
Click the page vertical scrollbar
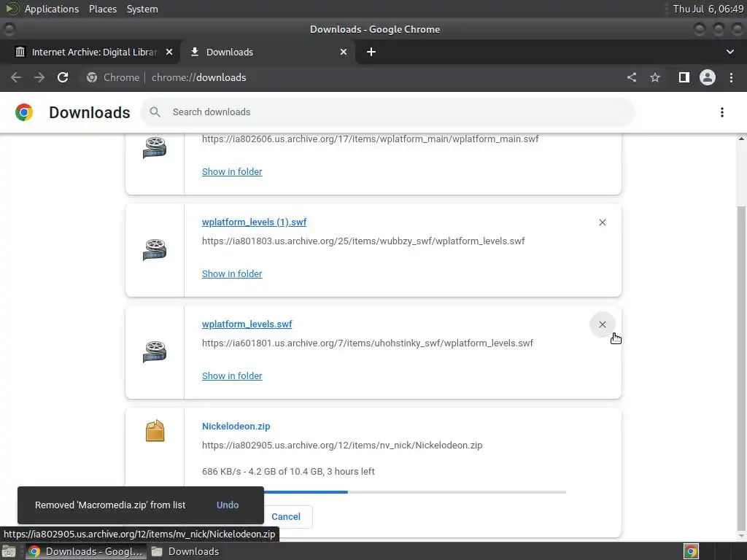coord(741,367)
